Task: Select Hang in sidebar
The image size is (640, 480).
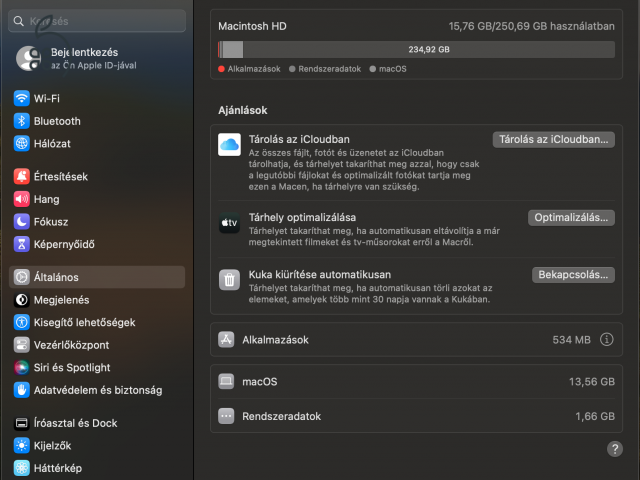Action: (x=47, y=199)
